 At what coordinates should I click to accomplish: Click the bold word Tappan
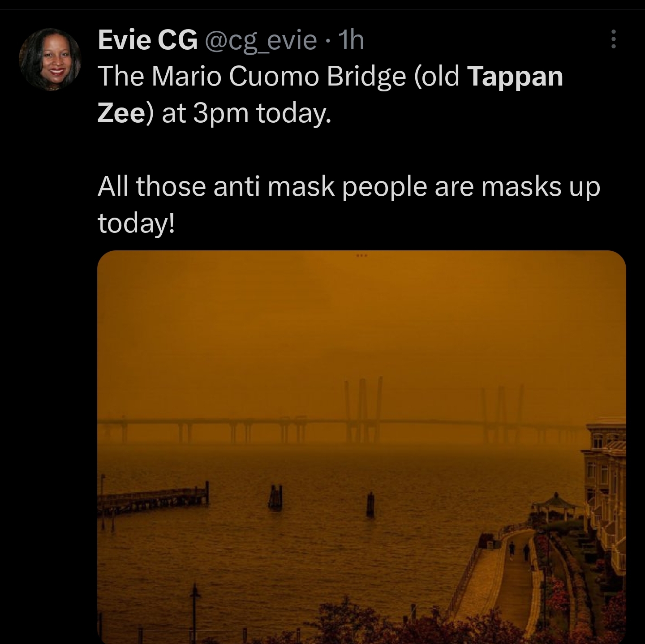tap(515, 77)
